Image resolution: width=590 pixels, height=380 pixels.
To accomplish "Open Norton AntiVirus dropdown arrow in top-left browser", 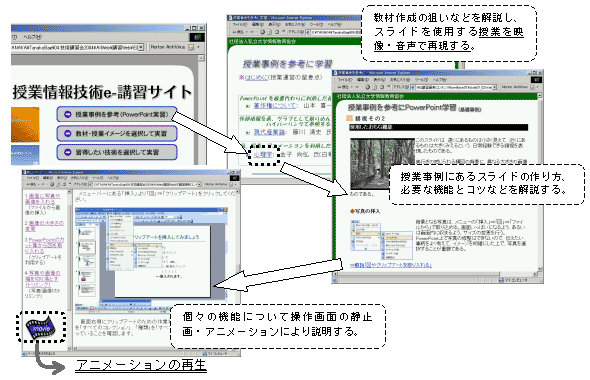I will click(198, 47).
